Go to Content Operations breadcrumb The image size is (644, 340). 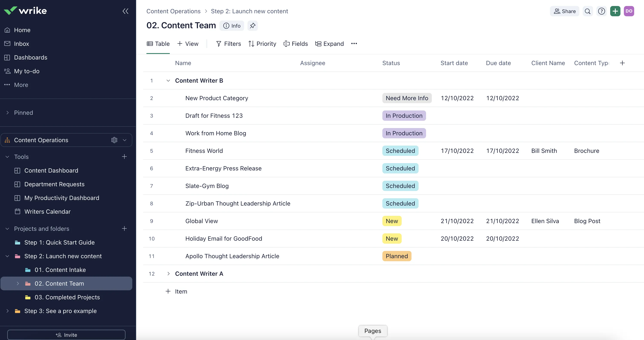pos(173,11)
